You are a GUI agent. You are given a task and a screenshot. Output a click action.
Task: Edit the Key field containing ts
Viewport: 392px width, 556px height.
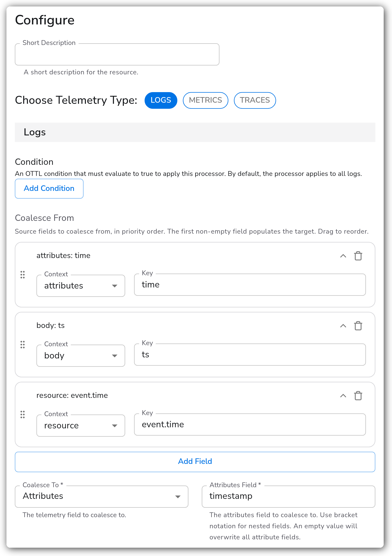pos(250,355)
